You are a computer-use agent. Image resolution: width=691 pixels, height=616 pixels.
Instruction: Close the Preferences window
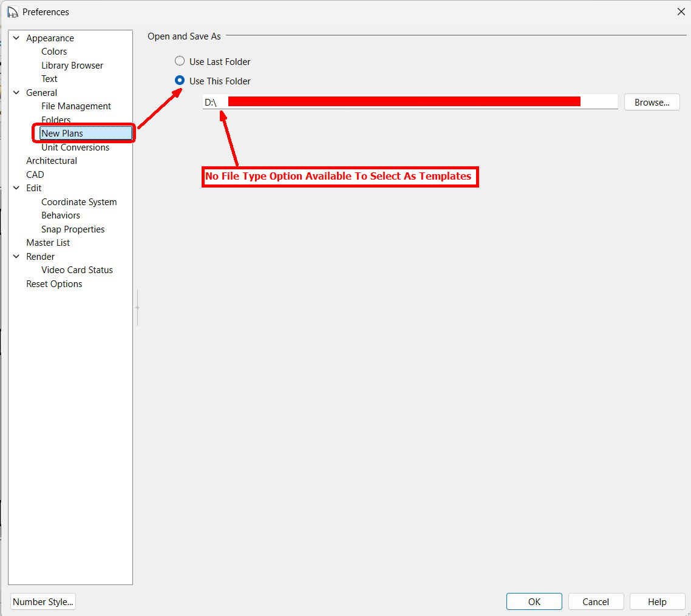pos(681,12)
